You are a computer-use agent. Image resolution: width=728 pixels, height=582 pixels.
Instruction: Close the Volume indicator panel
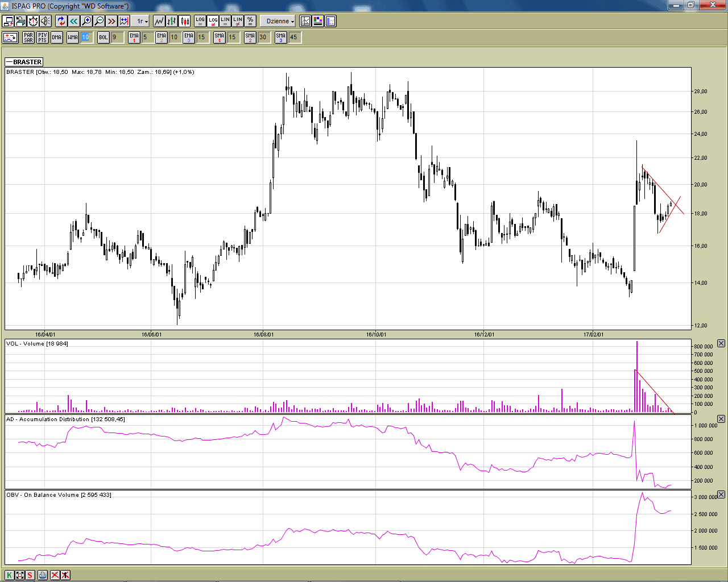(721, 343)
